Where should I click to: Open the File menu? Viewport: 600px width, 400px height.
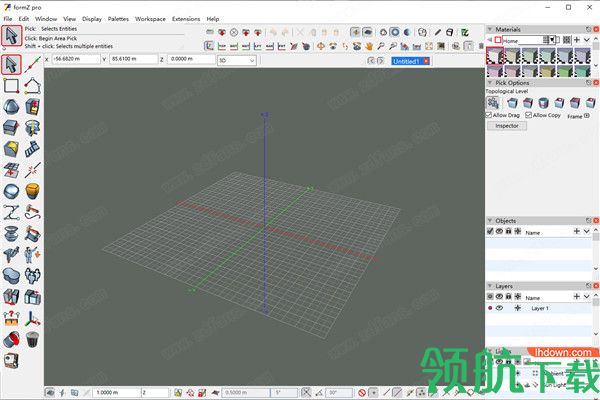click(8, 19)
